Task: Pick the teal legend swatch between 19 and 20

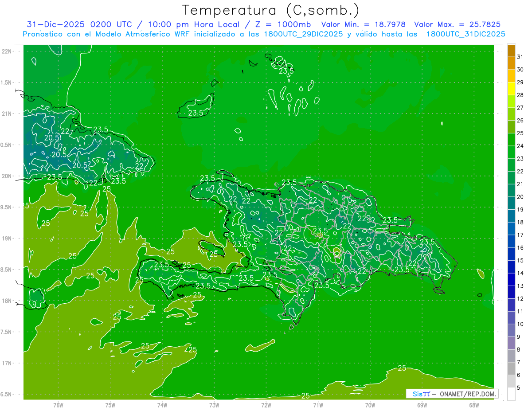Action: pos(511,203)
